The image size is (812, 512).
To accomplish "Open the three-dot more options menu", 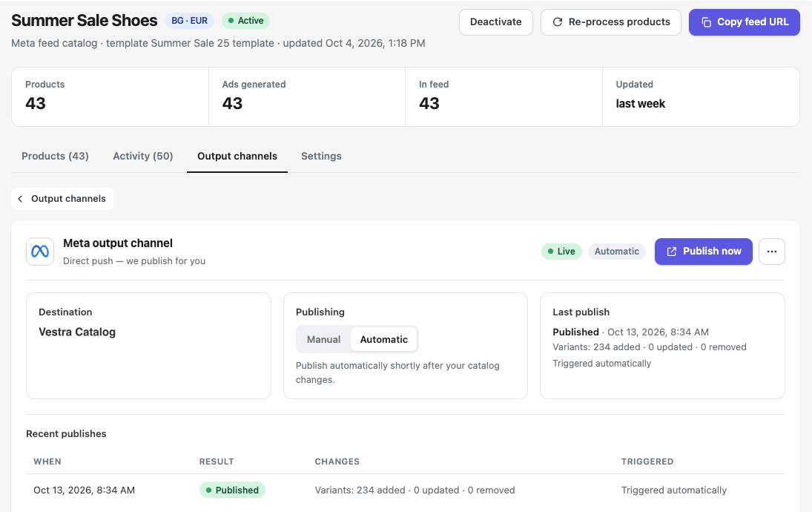I will [x=772, y=252].
